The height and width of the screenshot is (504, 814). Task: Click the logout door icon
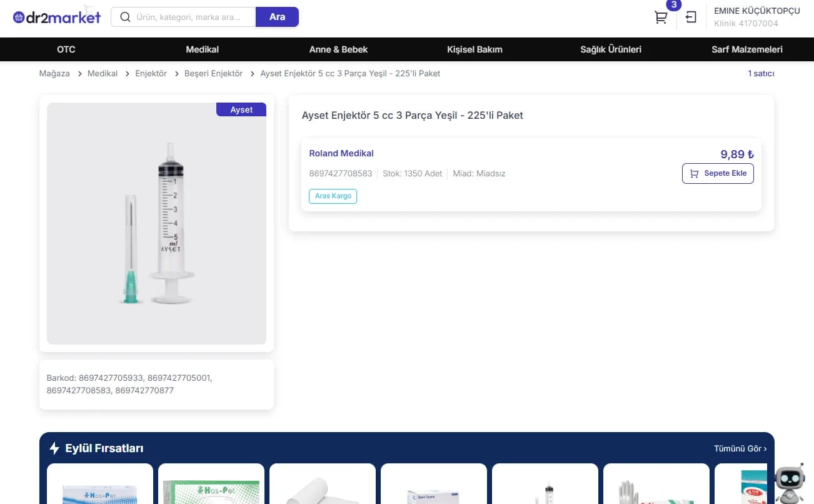click(691, 17)
